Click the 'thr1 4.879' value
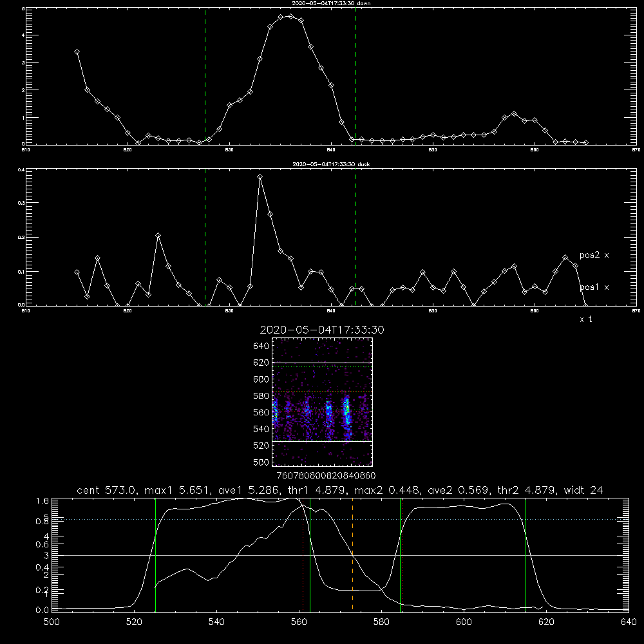 click(316, 490)
